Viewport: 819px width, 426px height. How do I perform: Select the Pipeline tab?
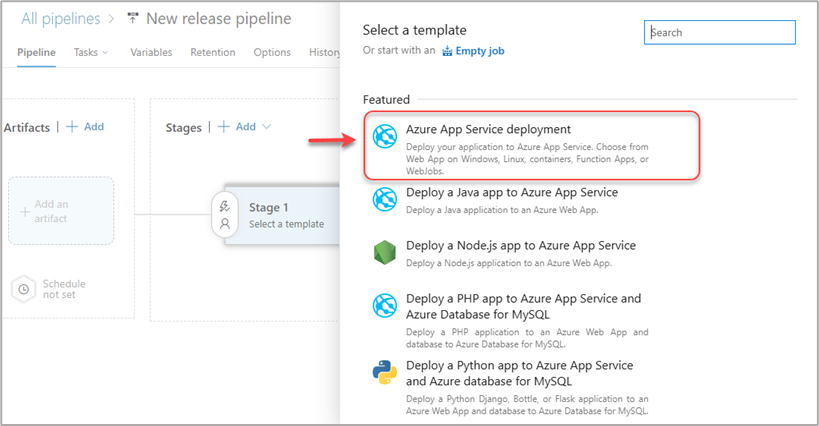(x=36, y=52)
